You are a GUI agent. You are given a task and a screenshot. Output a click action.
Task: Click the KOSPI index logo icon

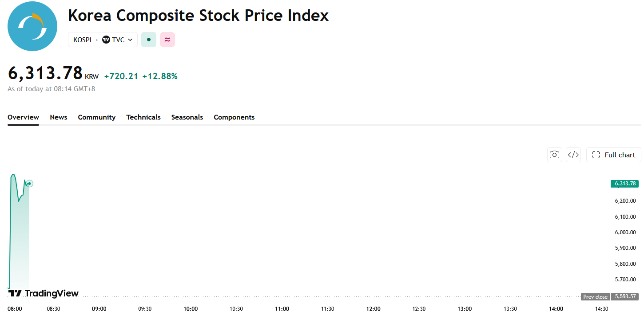tap(32, 26)
